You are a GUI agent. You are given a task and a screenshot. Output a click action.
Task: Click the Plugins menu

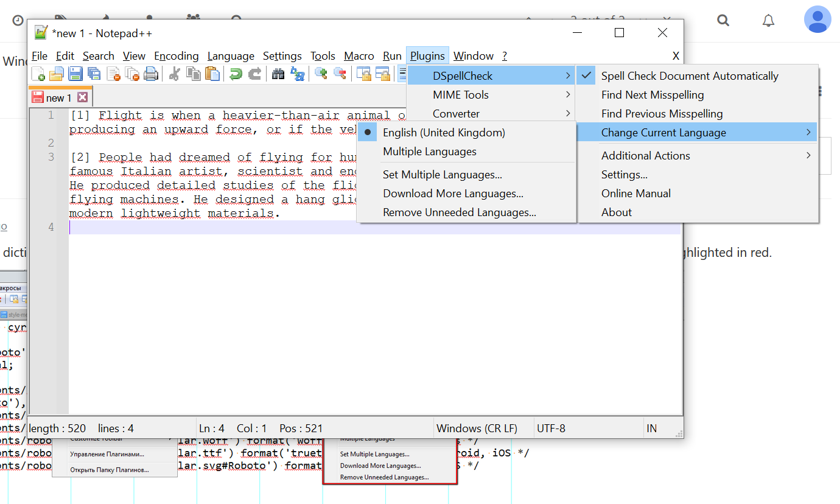(427, 56)
